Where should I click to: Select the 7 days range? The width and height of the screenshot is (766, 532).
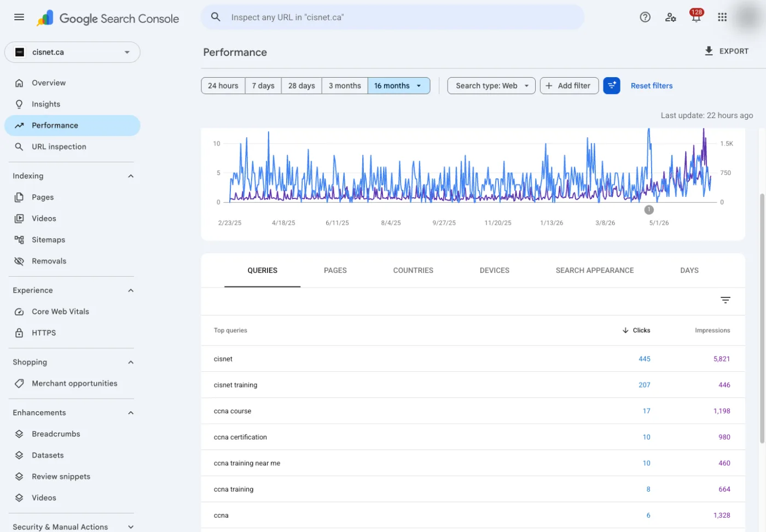(263, 86)
